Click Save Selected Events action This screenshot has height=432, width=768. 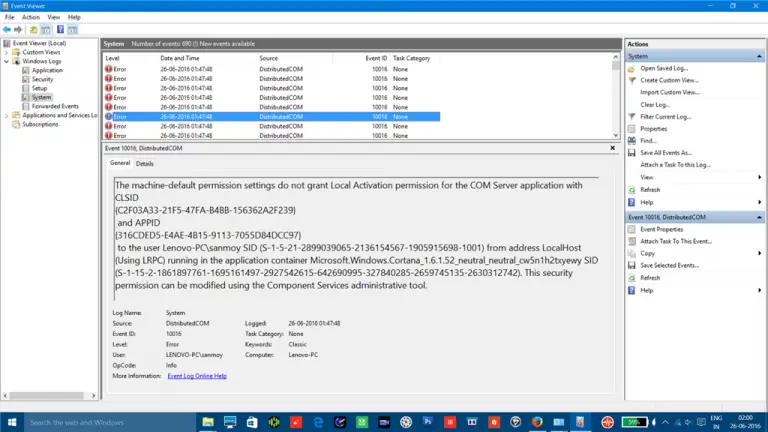[670, 265]
